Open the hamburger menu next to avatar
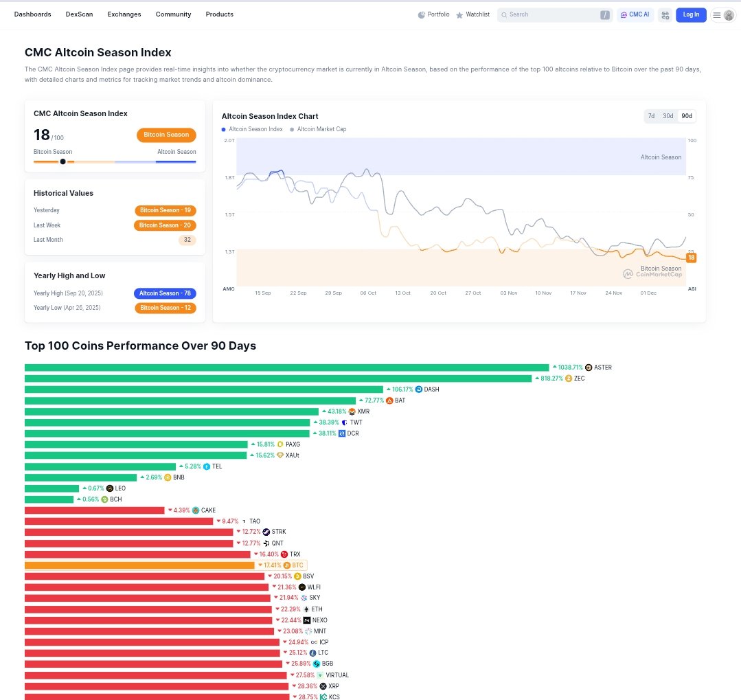Screen dimensions: 741x700 717,15
